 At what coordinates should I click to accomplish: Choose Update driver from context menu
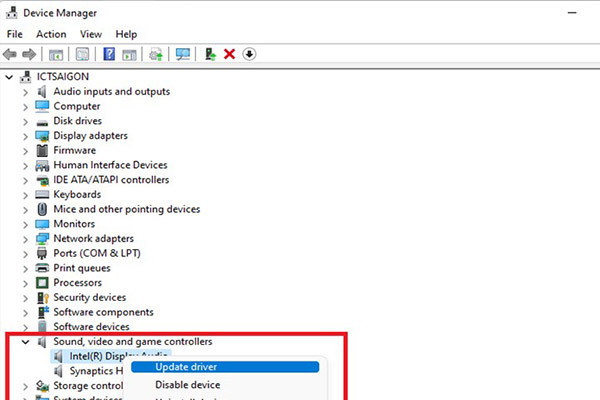tap(225, 367)
